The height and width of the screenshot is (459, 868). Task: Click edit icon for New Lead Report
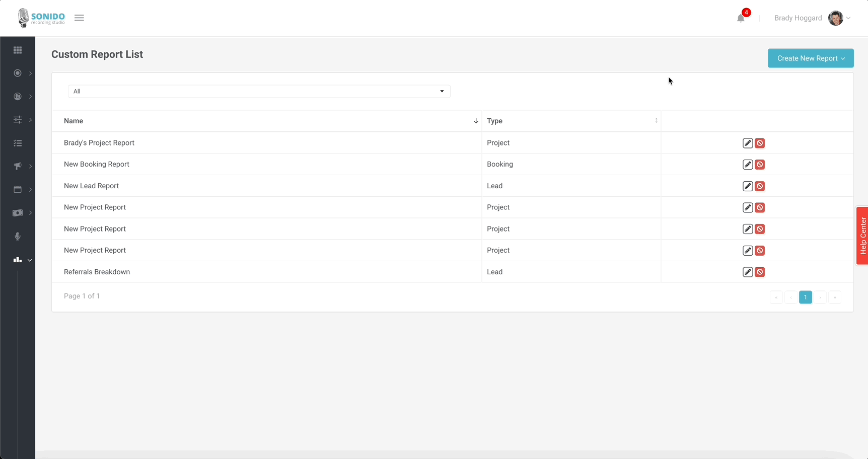coord(748,186)
